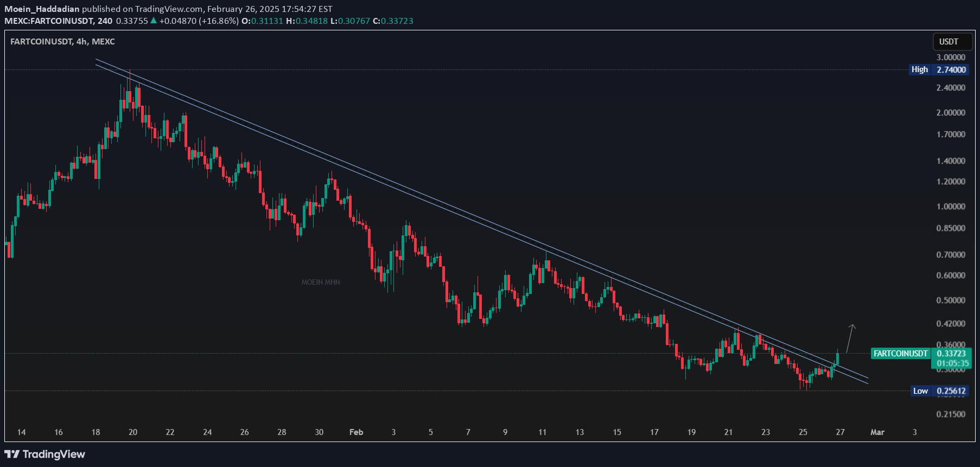Click the low value 0.30767
This screenshot has width=980, height=467.
coord(354,21)
